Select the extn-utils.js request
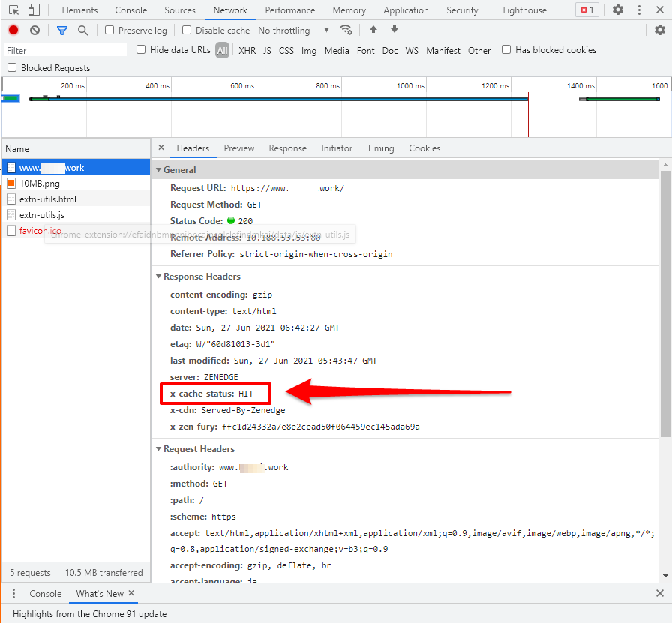672x623 pixels. (x=76, y=215)
